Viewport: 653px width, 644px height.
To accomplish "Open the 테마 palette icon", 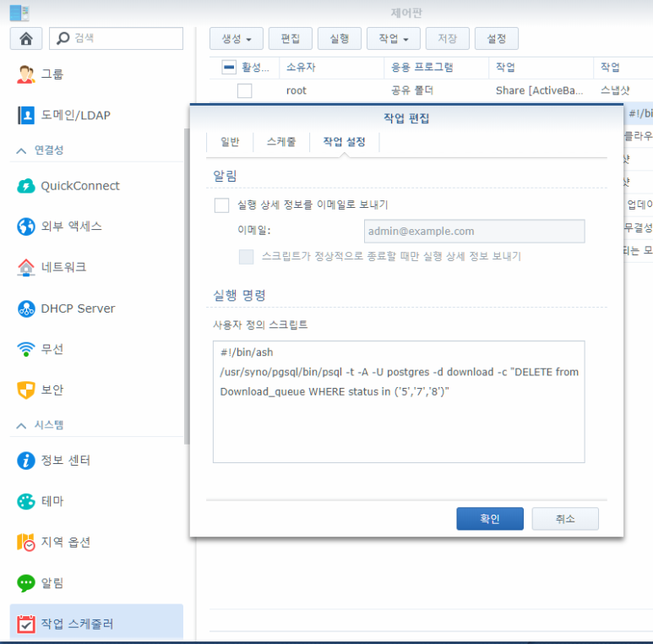I will [26, 501].
